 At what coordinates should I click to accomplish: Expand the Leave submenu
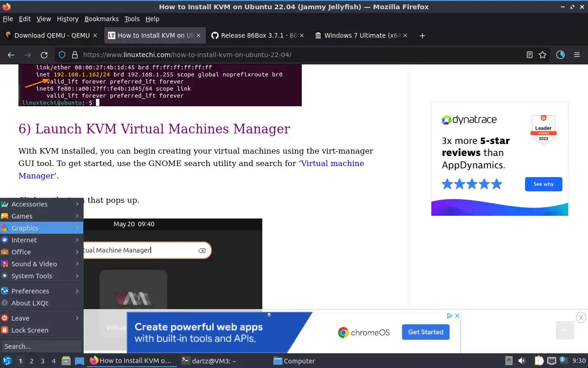(x=41, y=318)
